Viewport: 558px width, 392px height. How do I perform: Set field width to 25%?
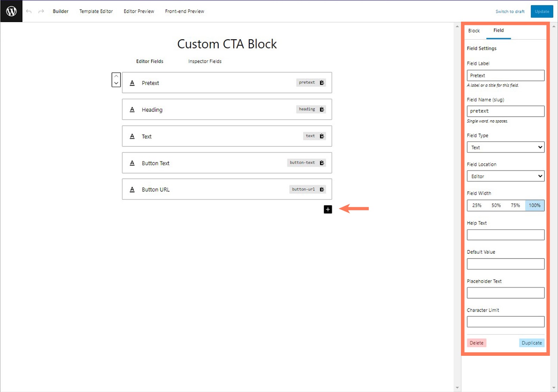click(477, 205)
